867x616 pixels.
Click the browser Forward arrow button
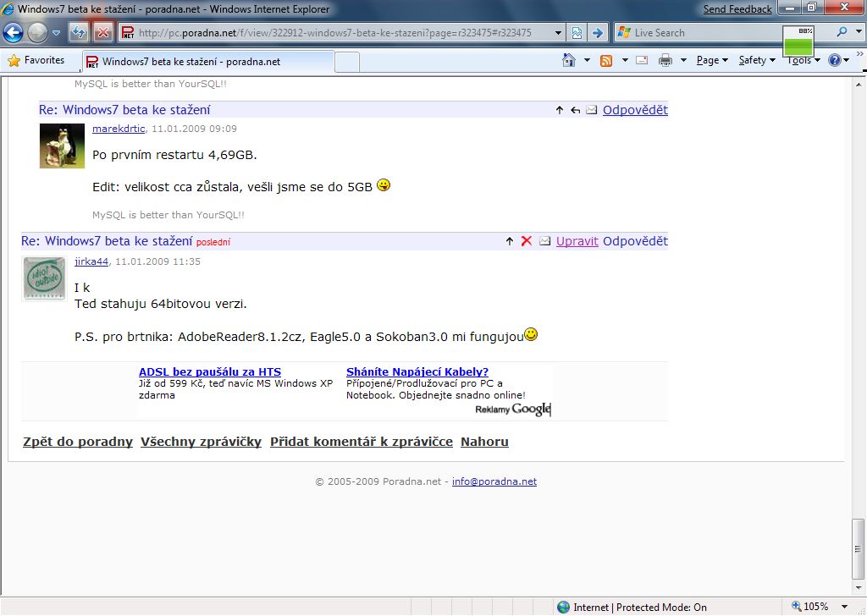coord(37,33)
